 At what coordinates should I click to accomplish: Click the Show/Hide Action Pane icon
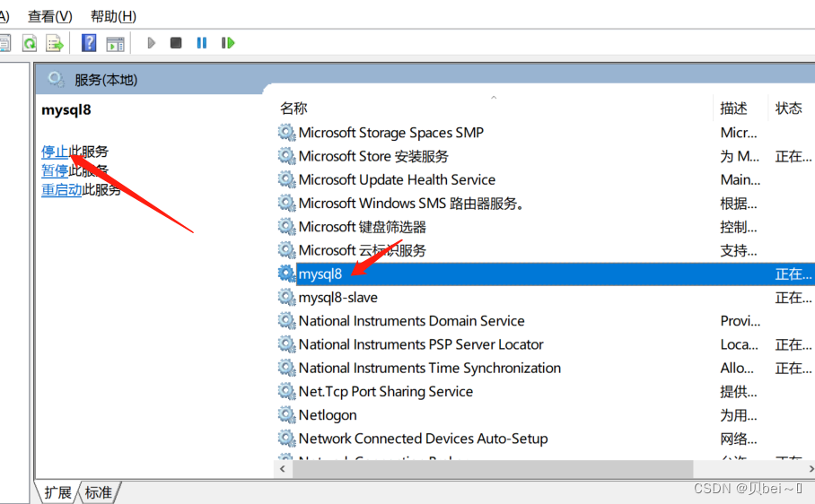tap(116, 44)
